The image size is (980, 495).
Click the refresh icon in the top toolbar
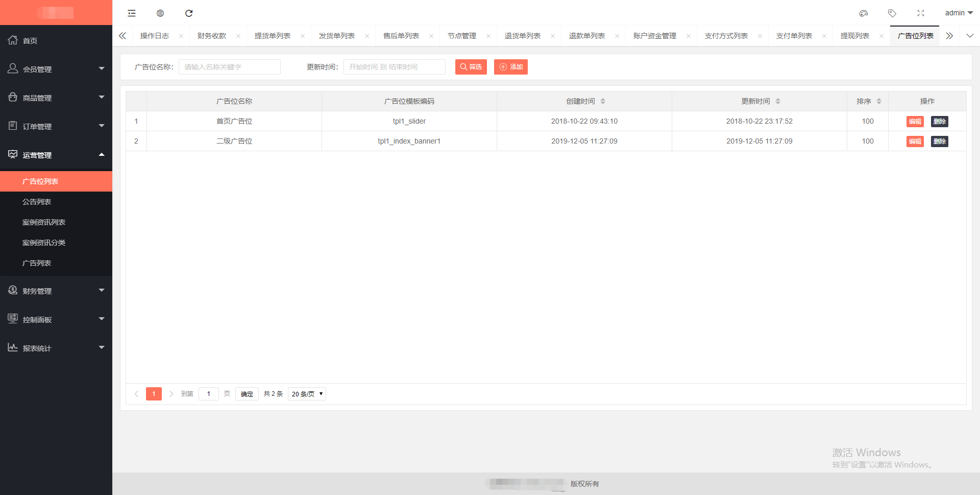pos(189,13)
